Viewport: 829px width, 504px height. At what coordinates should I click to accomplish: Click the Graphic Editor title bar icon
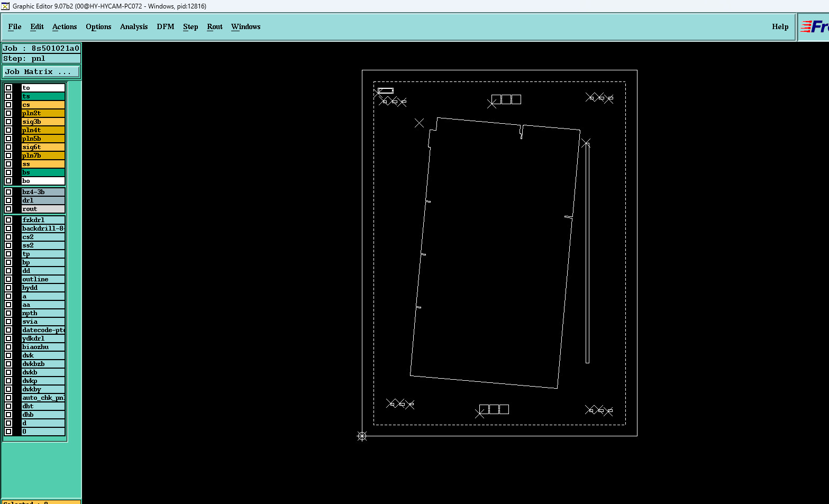5,6
